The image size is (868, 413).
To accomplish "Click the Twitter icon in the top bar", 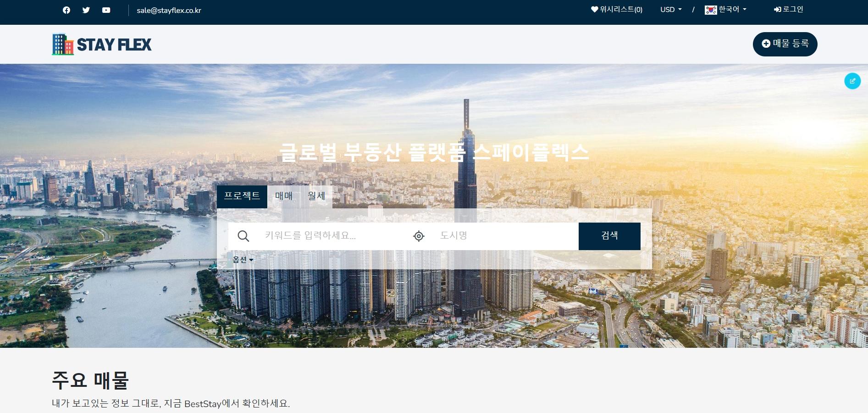I will [86, 9].
